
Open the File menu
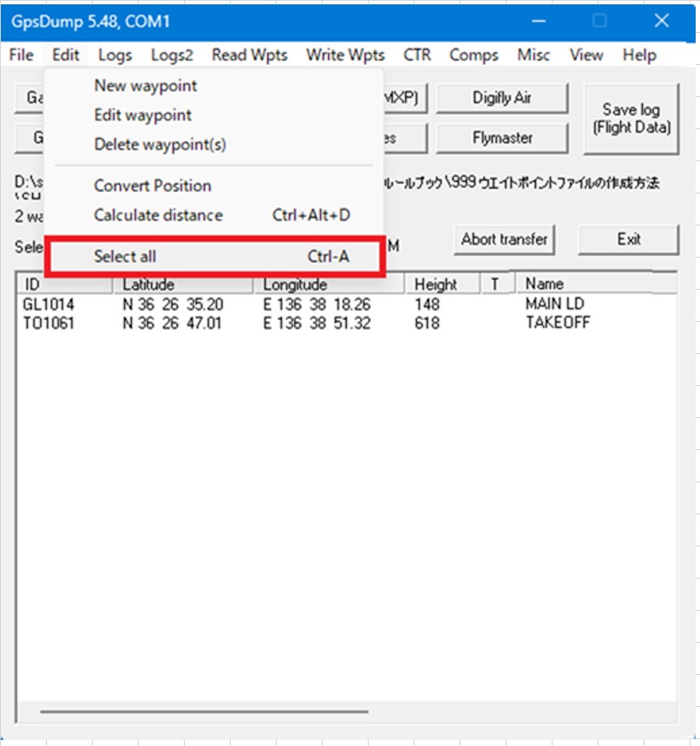21,55
